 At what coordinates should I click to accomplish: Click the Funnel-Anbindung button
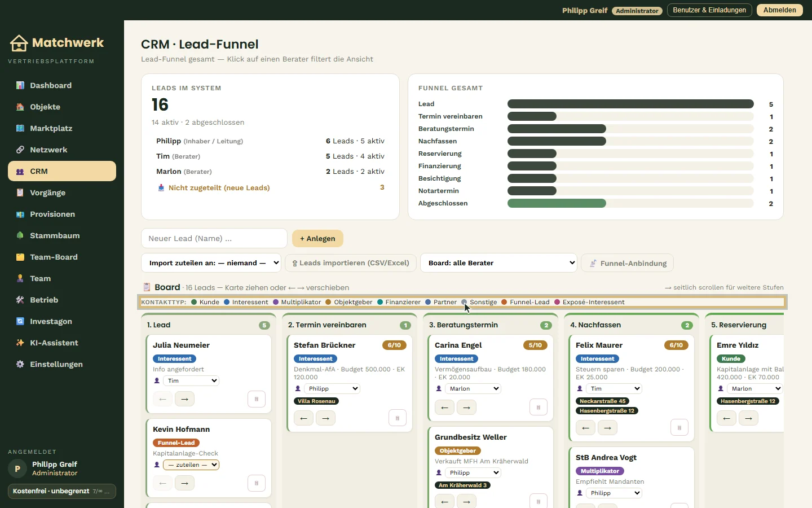pos(627,263)
